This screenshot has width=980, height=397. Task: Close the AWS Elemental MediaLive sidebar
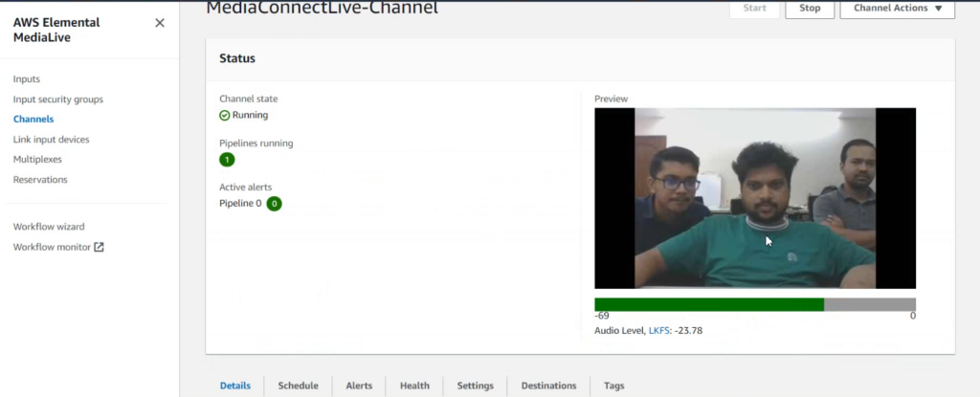tap(160, 23)
